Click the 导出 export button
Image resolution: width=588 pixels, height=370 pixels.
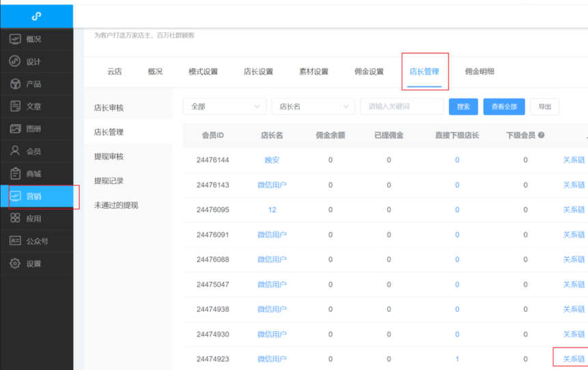click(x=544, y=107)
